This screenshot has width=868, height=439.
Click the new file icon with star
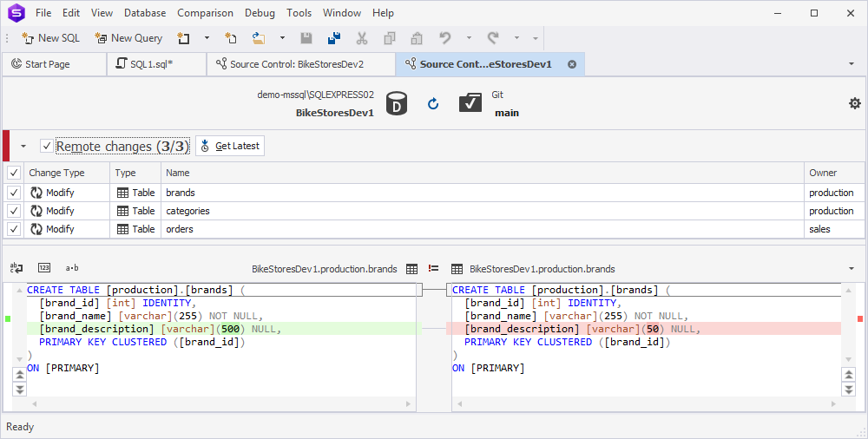231,38
